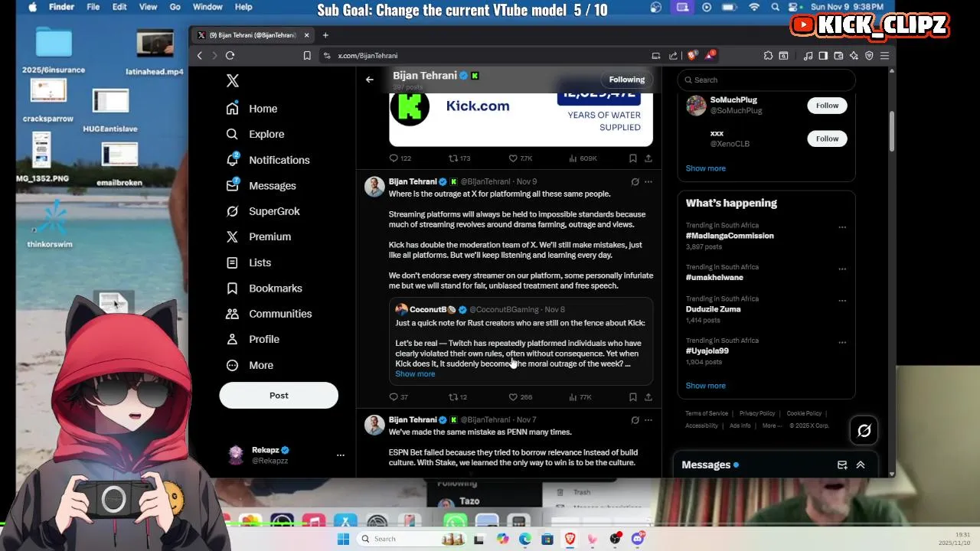Close the Bijan Tehrani browser tab

pos(306,35)
